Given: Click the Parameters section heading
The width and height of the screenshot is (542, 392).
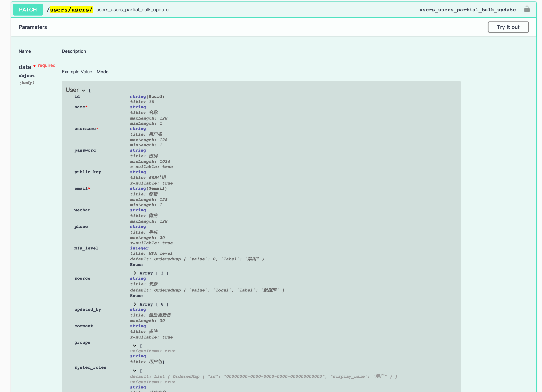Looking at the screenshot, I should coord(33,27).
